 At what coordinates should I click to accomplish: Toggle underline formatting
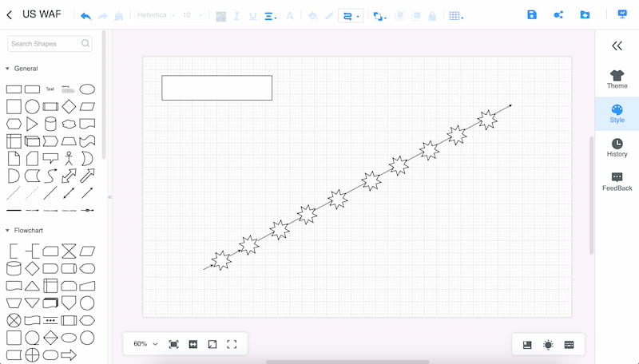[252, 16]
